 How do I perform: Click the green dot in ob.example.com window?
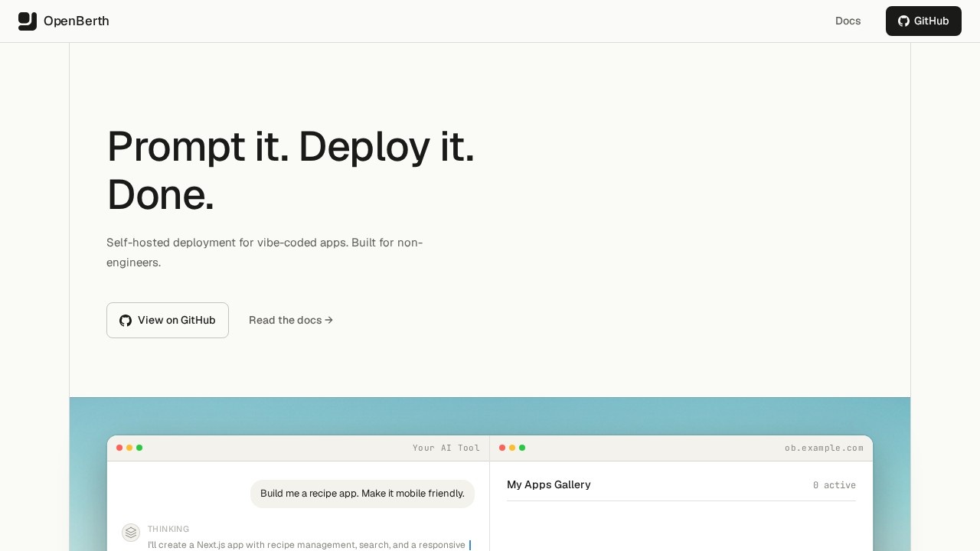pos(522,448)
